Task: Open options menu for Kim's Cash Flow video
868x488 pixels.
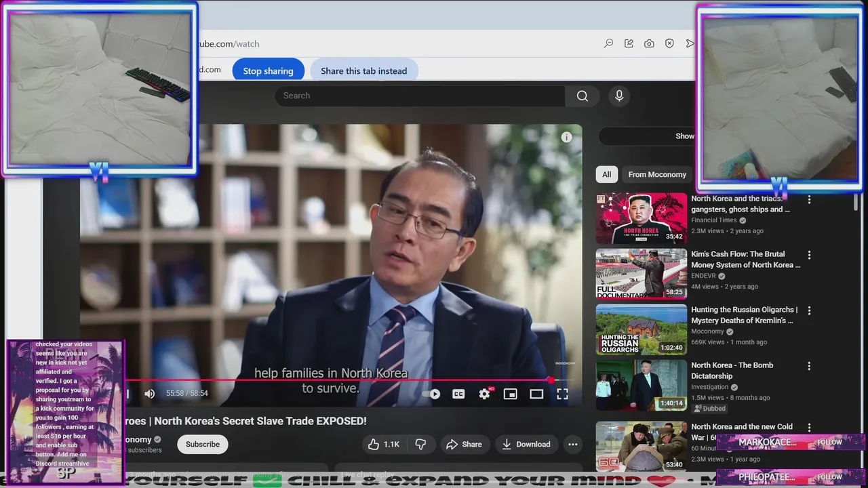Action: coord(809,255)
